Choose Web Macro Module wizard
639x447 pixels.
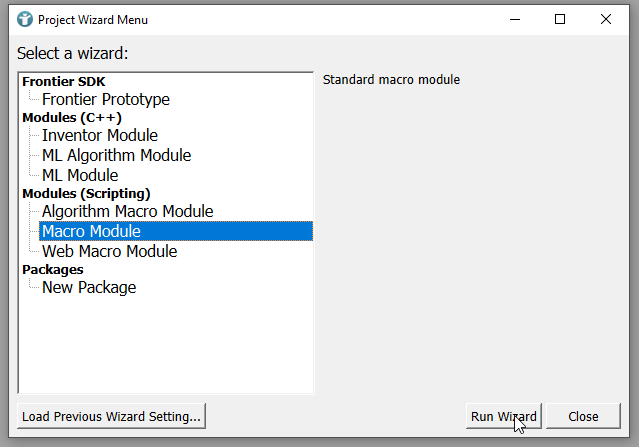point(109,251)
